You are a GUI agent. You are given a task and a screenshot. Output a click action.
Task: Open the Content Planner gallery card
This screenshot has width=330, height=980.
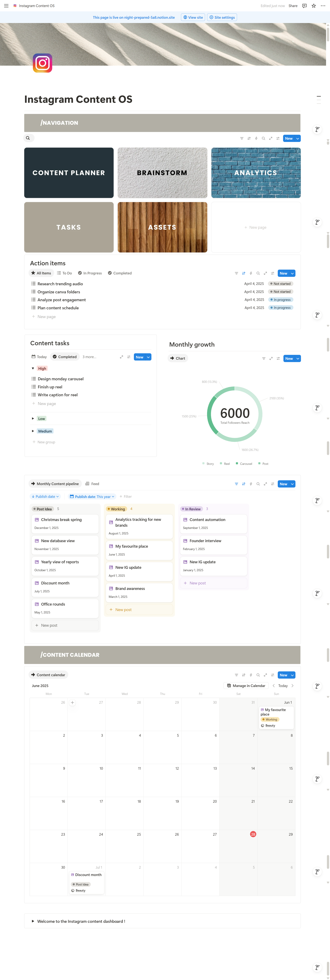click(x=69, y=173)
